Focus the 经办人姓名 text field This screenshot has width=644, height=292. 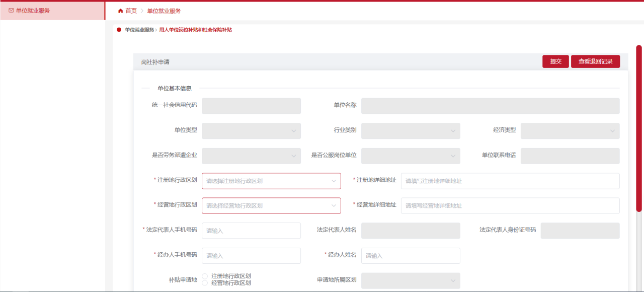(x=411, y=256)
